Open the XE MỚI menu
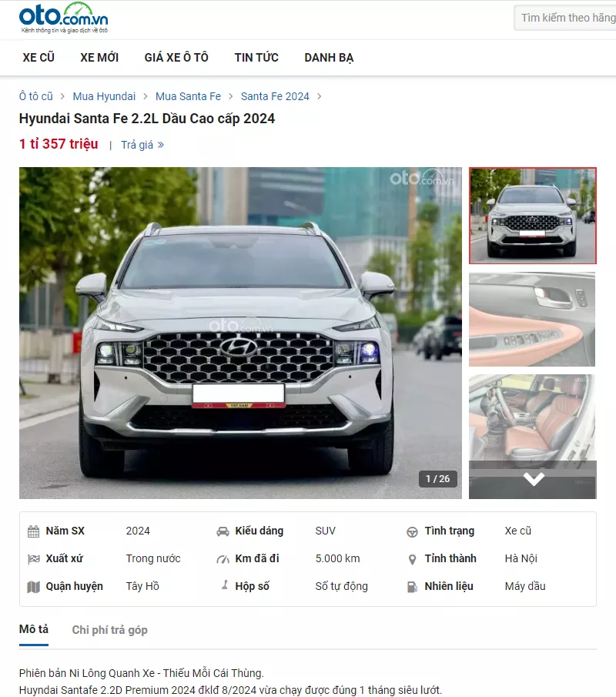Screen dimensions: 616x697 click(x=99, y=57)
